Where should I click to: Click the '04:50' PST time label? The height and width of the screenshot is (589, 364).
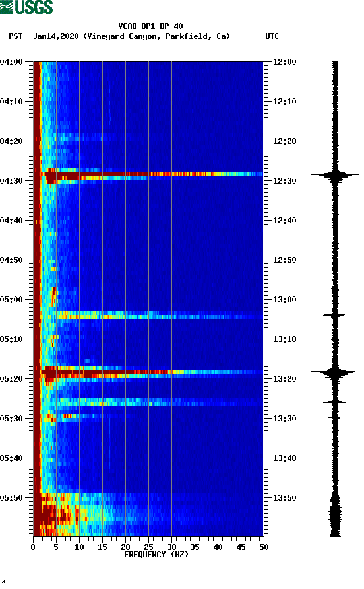tap(11, 260)
